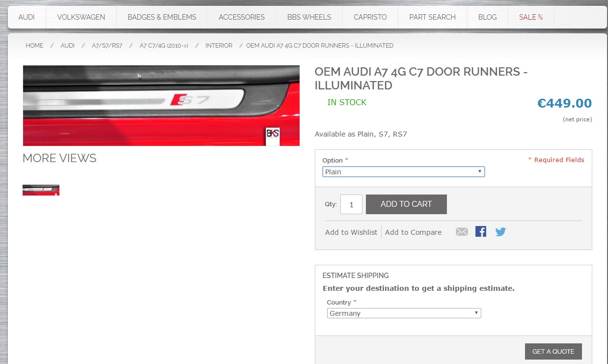Image resolution: width=608 pixels, height=364 pixels.
Task: Click Add to Compare link
Action: click(x=413, y=232)
